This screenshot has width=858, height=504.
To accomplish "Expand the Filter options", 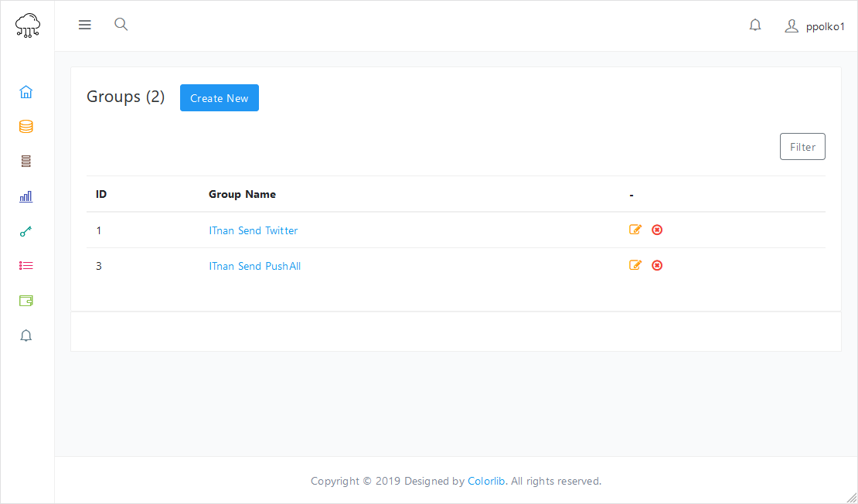I will click(x=802, y=147).
